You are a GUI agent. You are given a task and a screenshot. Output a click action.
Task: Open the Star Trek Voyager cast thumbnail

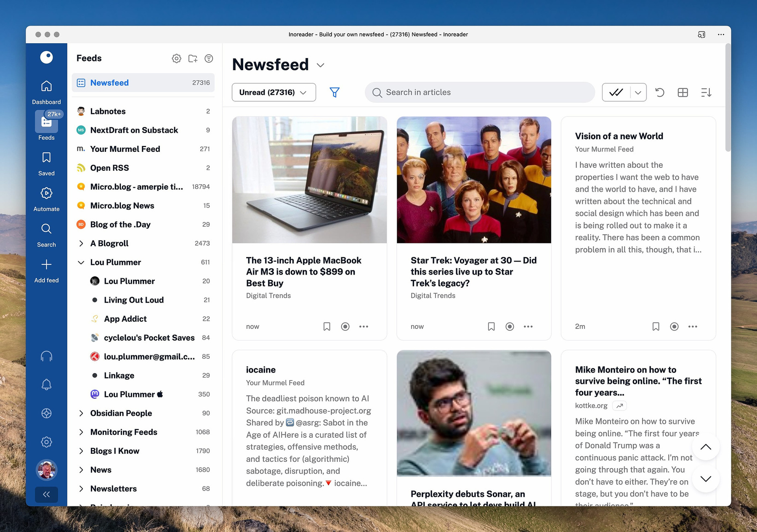[x=474, y=180]
